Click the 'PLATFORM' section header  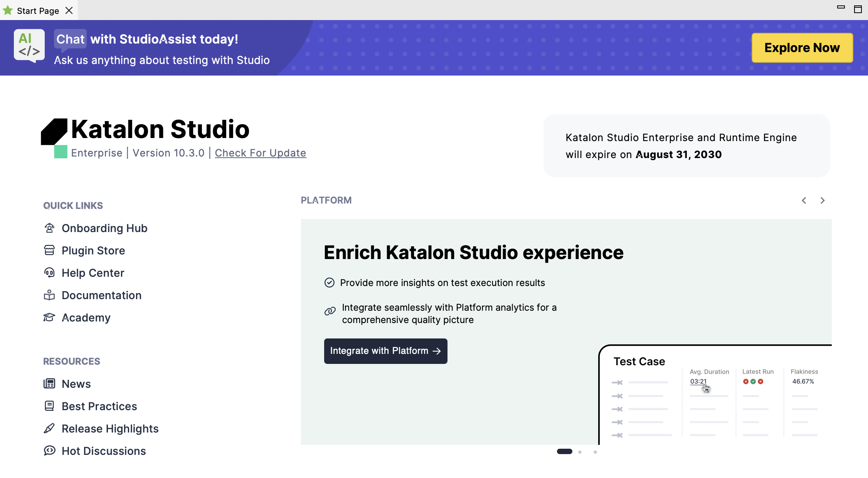(x=326, y=200)
